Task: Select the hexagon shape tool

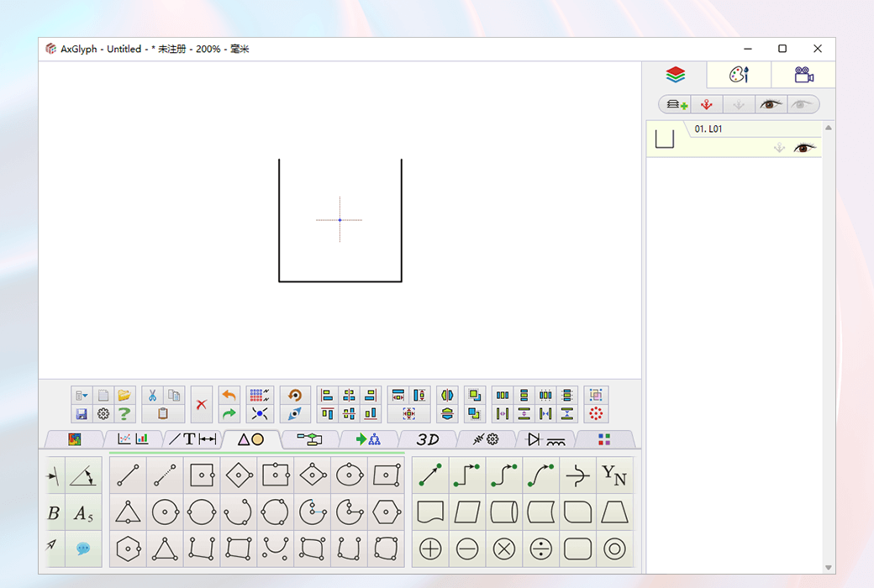Action: click(x=387, y=512)
